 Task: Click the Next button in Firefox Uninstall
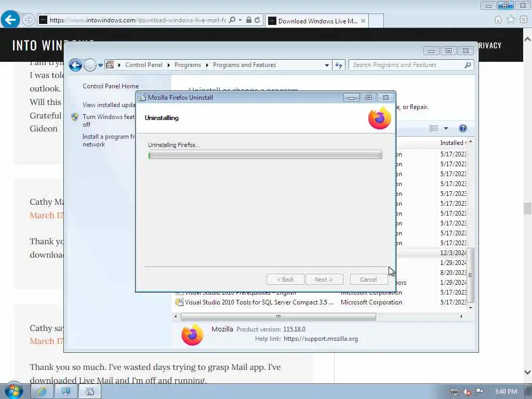pyautogui.click(x=324, y=280)
